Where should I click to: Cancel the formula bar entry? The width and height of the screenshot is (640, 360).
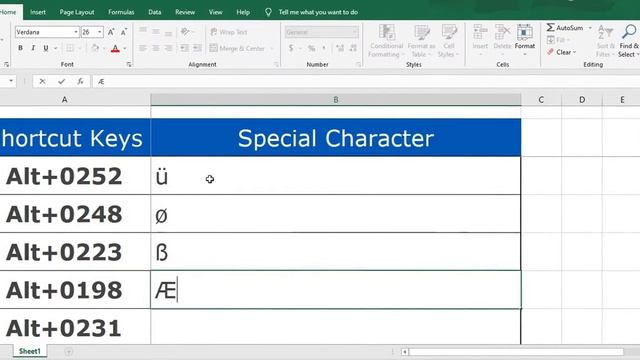[x=42, y=81]
